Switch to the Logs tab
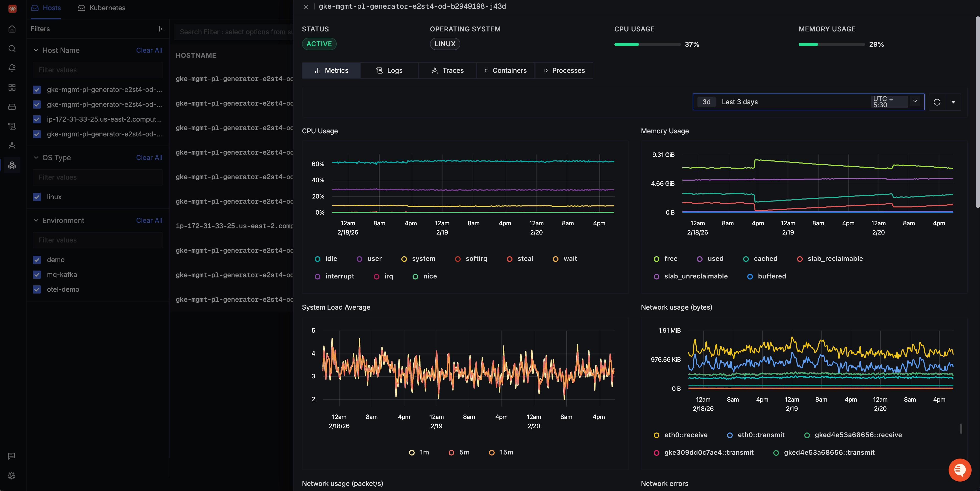980x491 pixels. pyautogui.click(x=389, y=70)
